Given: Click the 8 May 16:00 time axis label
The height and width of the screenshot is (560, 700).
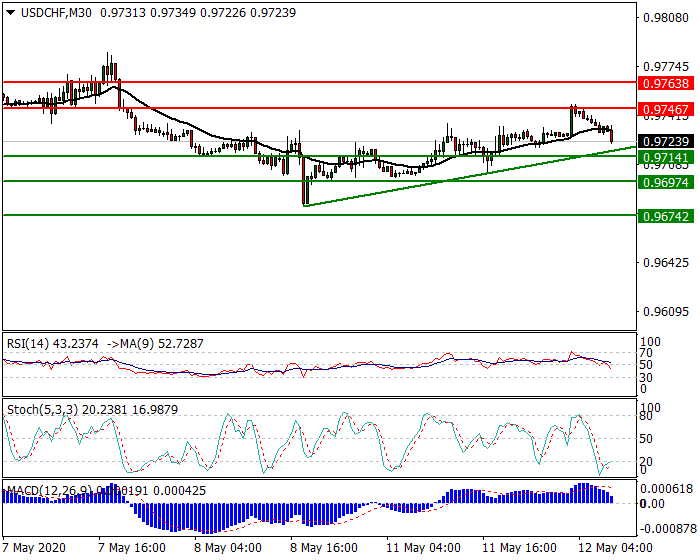Looking at the screenshot, I should pyautogui.click(x=324, y=547).
